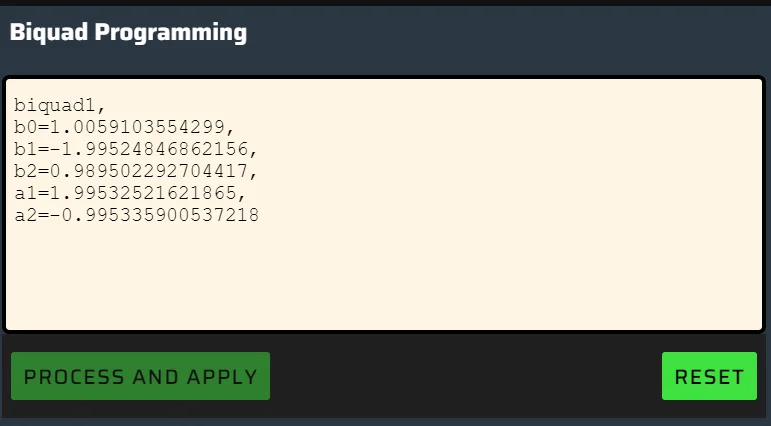Image resolution: width=771 pixels, height=426 pixels.
Task: Click the "b0" coefficient name
Action: (25, 127)
